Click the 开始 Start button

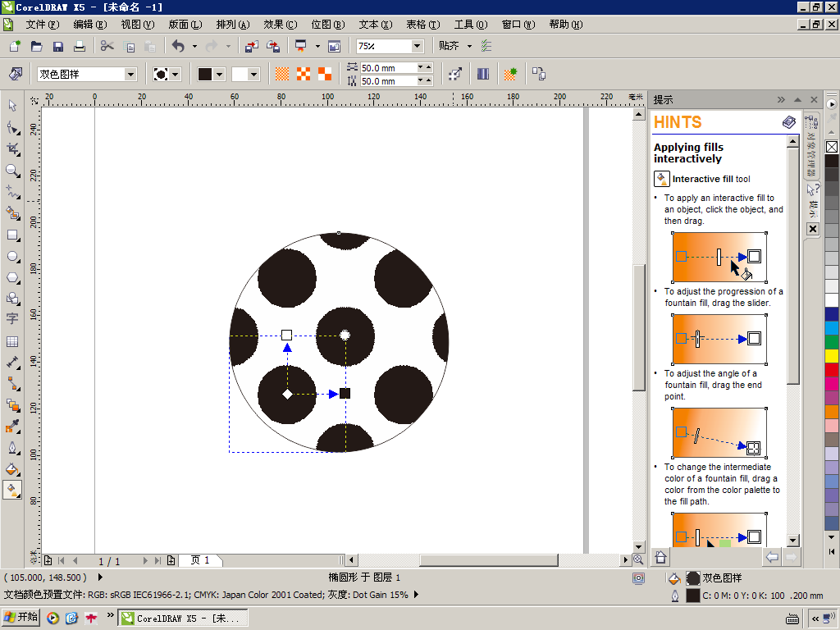[21, 618]
